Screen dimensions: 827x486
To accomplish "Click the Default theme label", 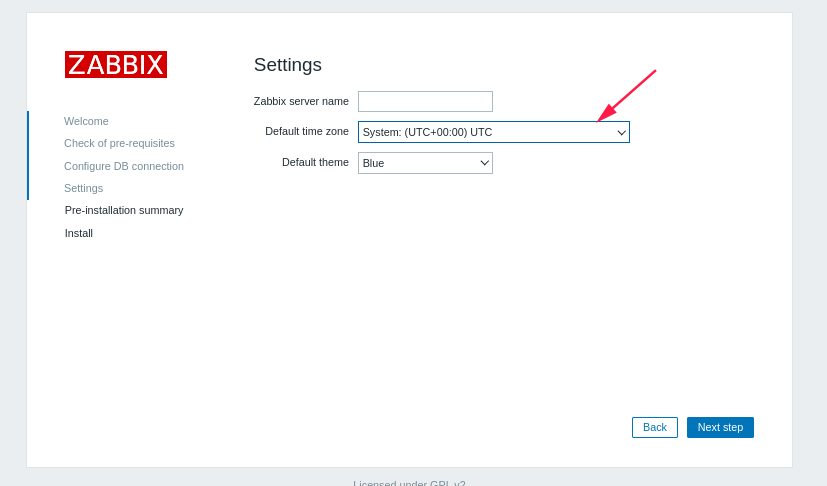I will tap(315, 163).
